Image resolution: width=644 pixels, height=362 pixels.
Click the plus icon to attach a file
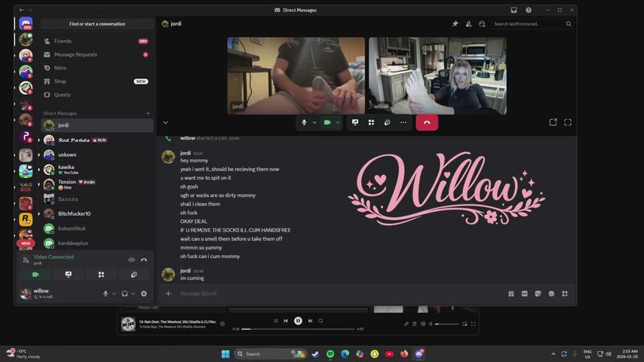pyautogui.click(x=168, y=293)
